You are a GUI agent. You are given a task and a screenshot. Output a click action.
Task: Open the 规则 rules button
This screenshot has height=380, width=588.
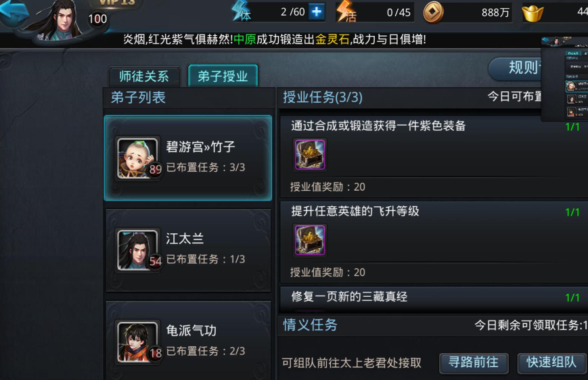(x=516, y=68)
